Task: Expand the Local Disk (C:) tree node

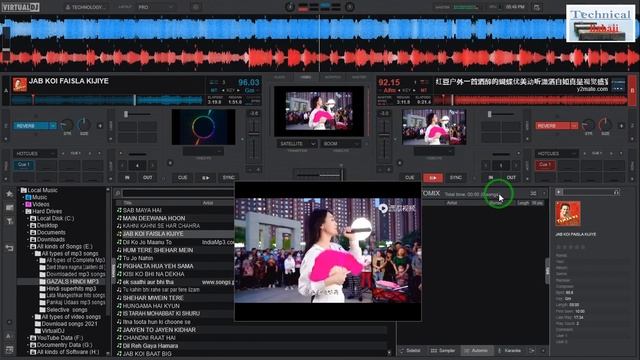Action: pos(28,218)
